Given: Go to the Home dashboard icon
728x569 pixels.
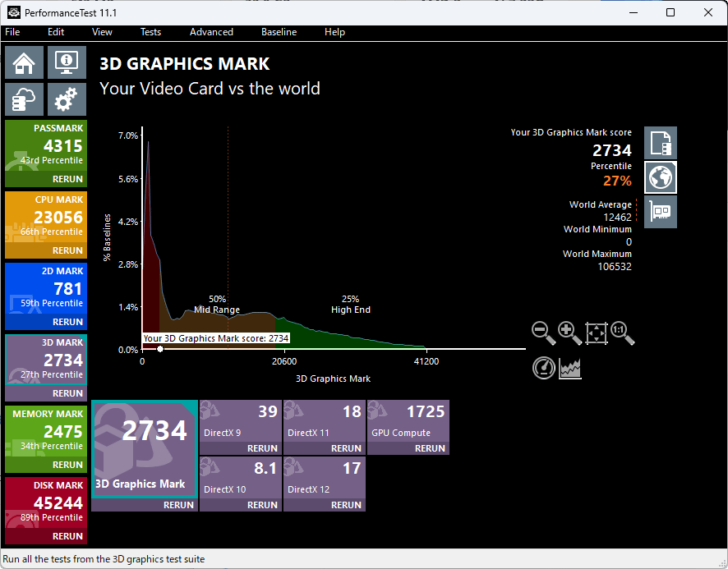Looking at the screenshot, I should [25, 63].
